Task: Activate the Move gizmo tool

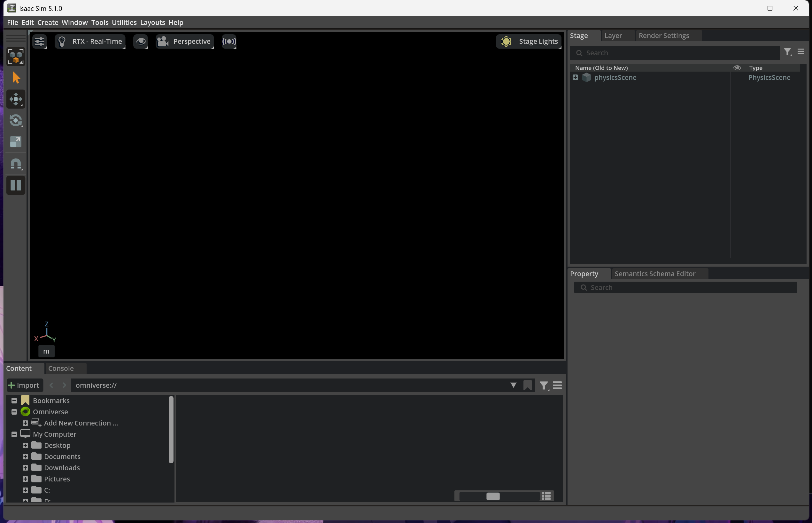Action: 16,99
